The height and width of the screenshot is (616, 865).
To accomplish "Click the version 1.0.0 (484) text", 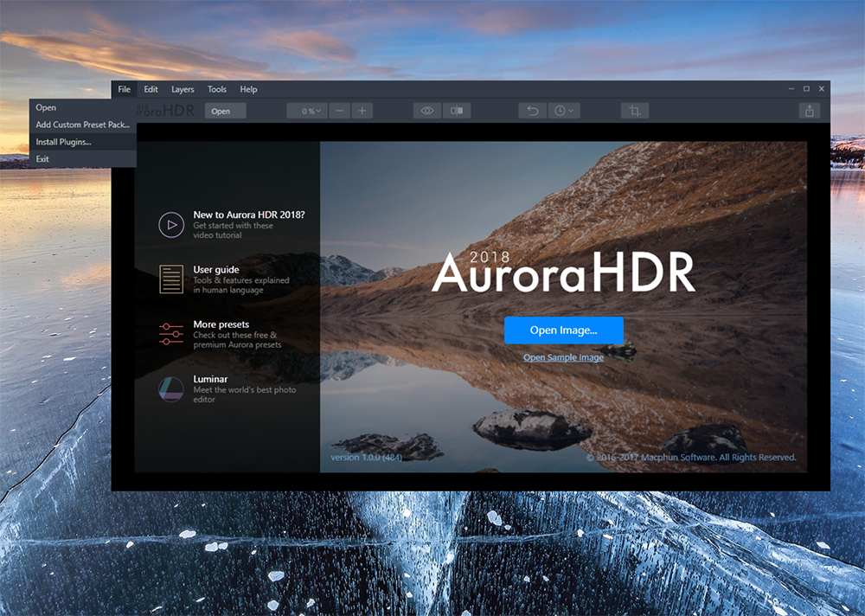I will (x=366, y=457).
